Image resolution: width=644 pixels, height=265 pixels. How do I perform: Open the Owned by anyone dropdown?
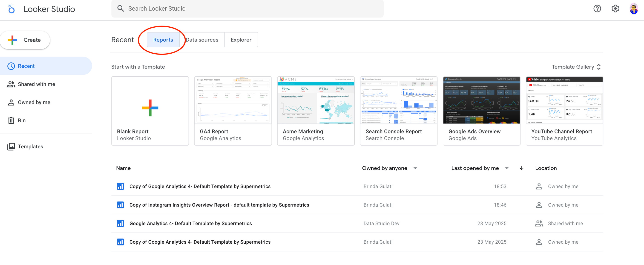389,168
